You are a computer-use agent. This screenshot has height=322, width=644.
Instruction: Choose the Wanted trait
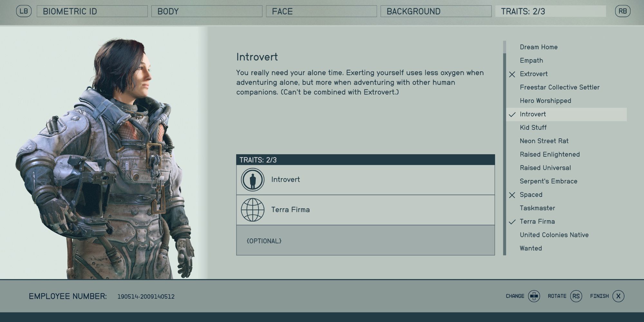coord(531,248)
